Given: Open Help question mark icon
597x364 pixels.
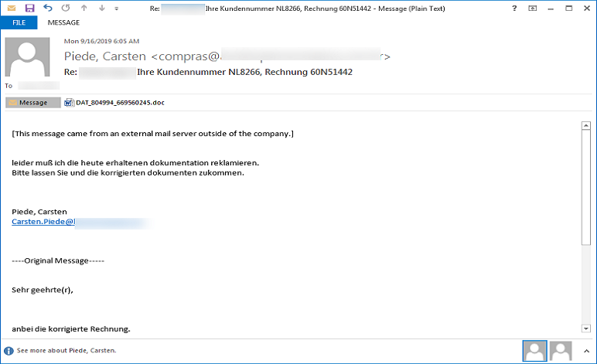Looking at the screenshot, I should pyautogui.click(x=514, y=8).
